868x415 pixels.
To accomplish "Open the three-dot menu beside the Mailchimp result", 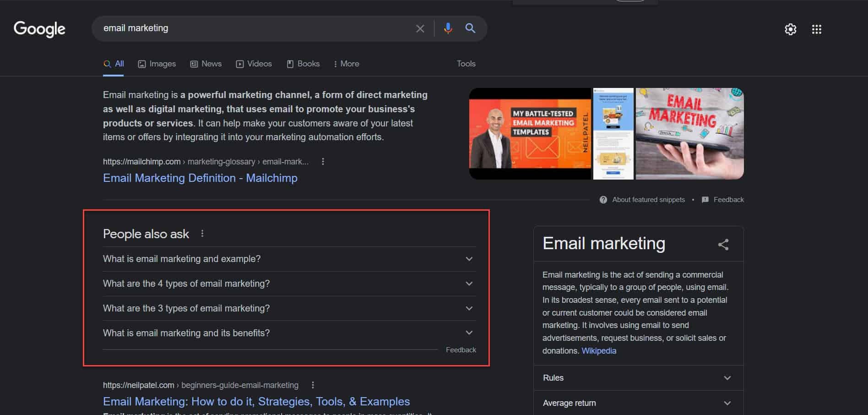I will tap(323, 162).
